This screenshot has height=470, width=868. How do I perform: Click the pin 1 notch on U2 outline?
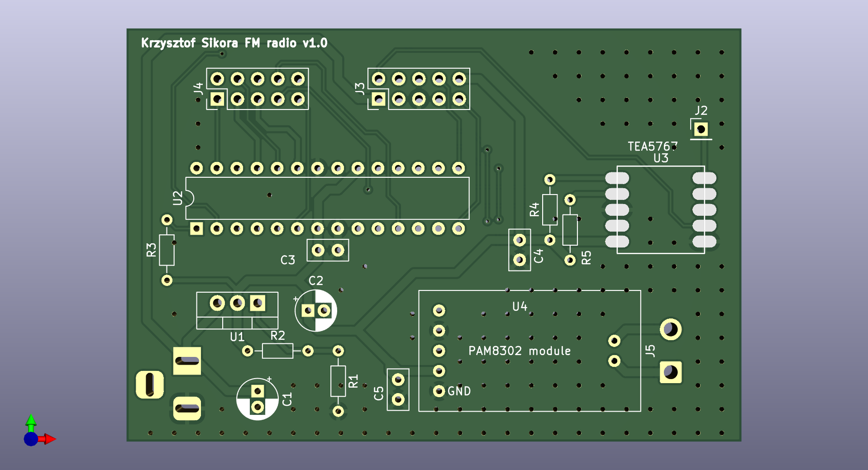190,198
